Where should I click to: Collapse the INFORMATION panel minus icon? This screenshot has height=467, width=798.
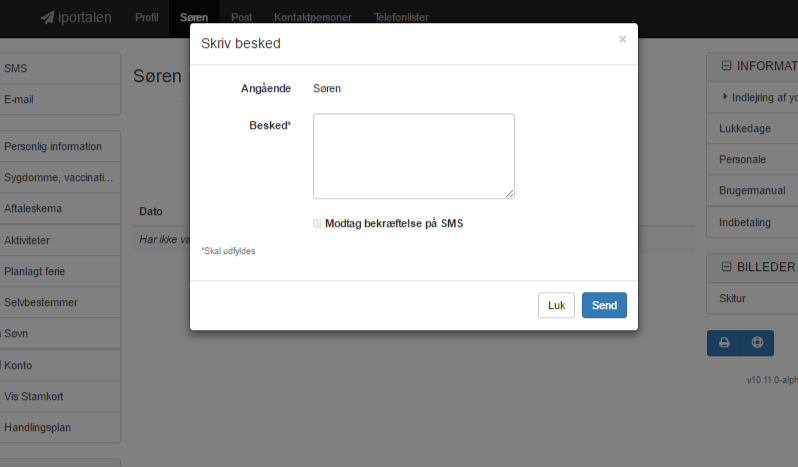coord(726,66)
